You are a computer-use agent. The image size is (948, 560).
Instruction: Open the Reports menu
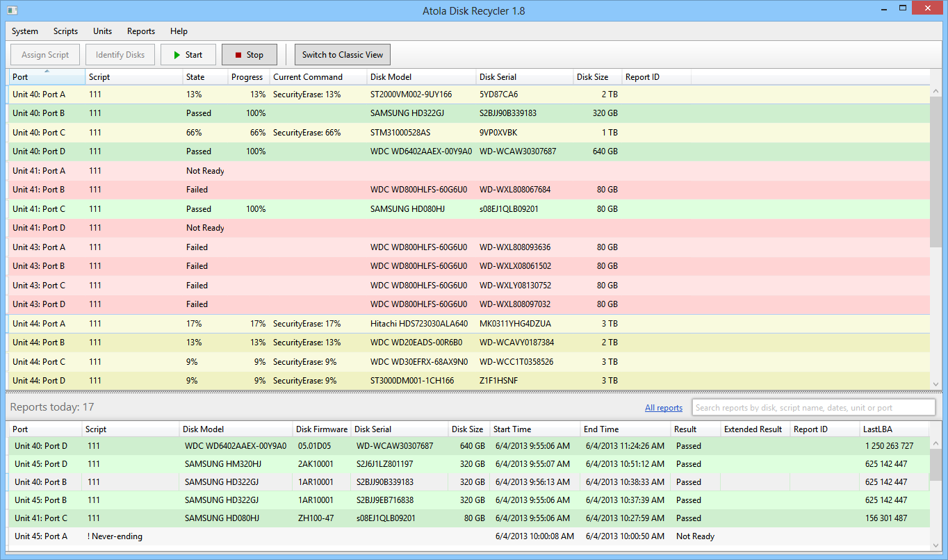(x=141, y=31)
